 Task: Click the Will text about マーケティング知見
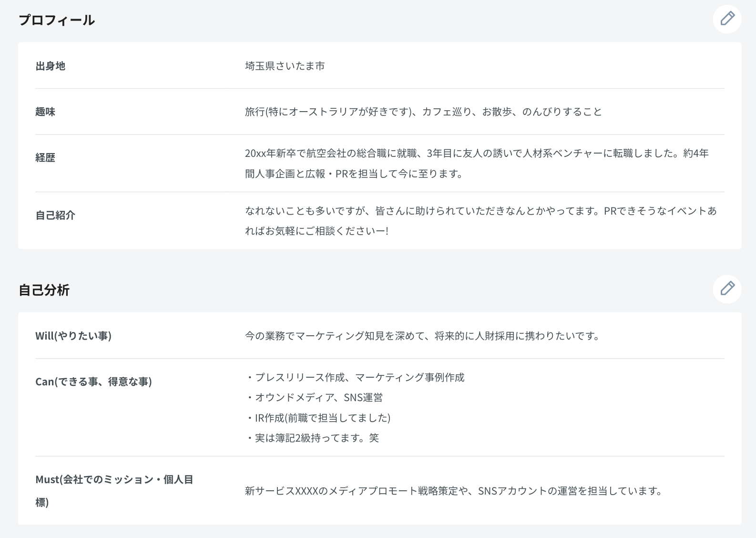tap(423, 336)
